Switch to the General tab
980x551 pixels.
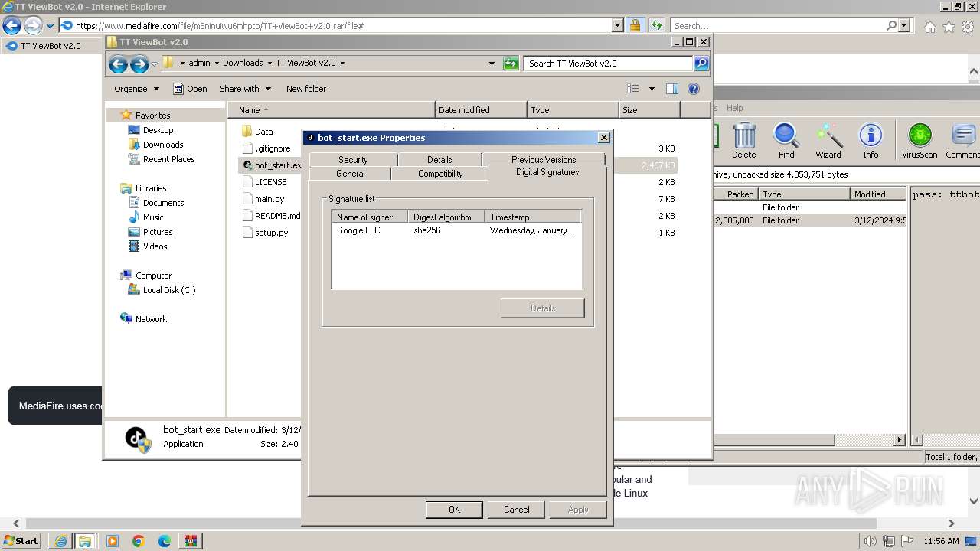pyautogui.click(x=350, y=174)
